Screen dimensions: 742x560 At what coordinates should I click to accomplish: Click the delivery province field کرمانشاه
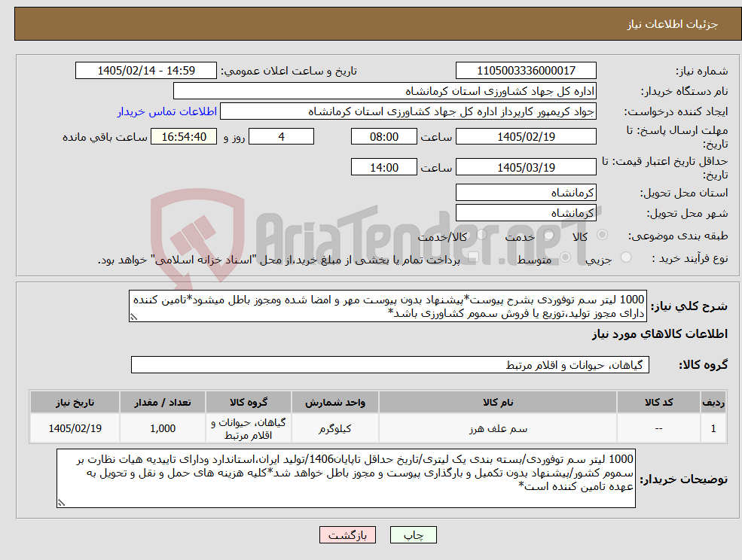(526, 193)
